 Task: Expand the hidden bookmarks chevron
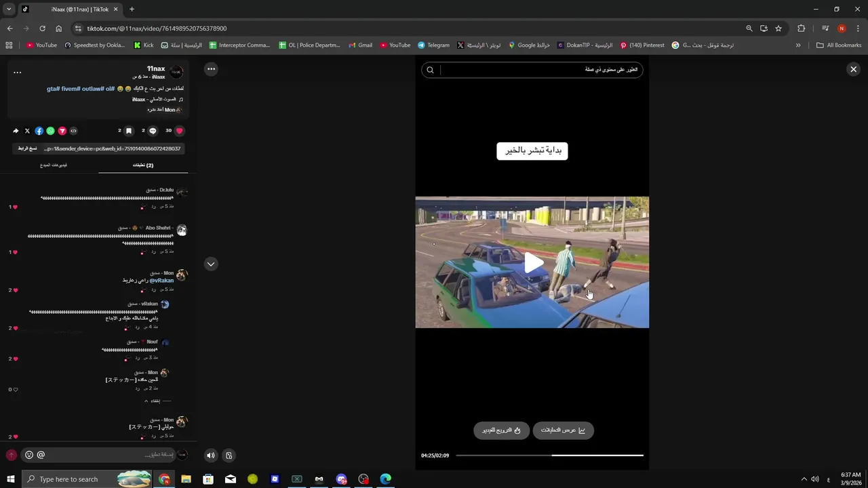798,45
